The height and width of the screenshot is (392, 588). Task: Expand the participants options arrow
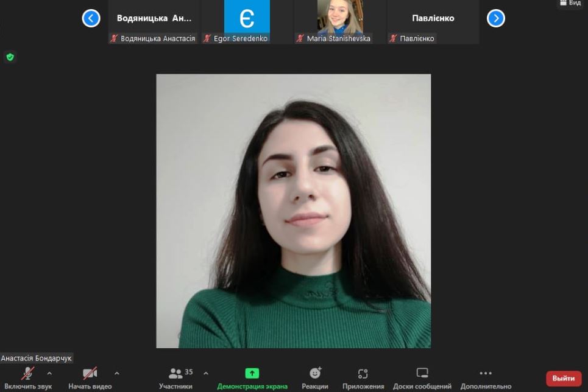point(206,373)
